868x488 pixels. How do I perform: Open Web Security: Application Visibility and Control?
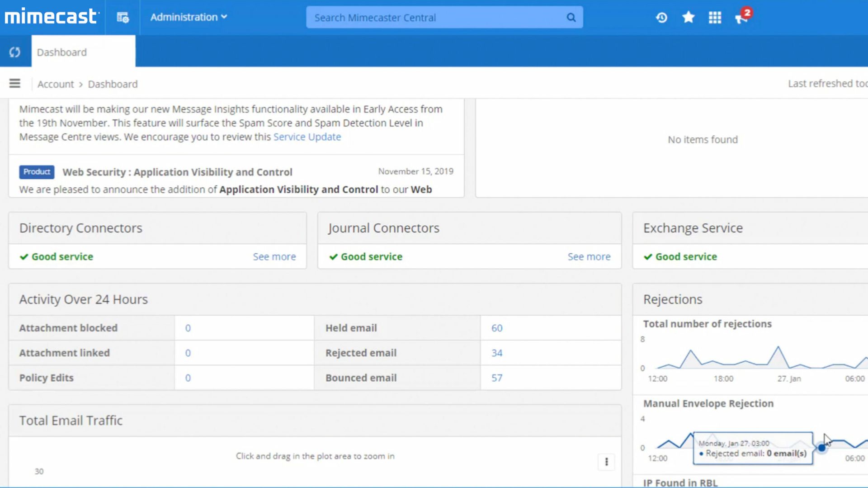tap(177, 172)
